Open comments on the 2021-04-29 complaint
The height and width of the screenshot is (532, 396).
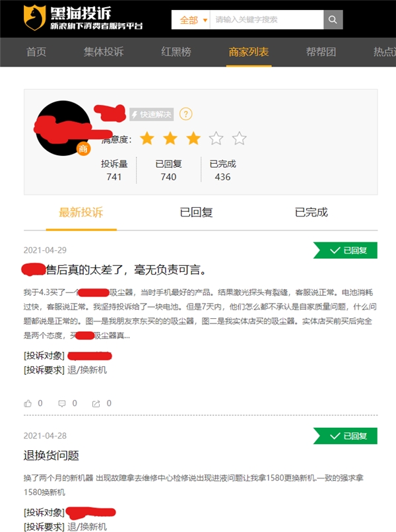[62, 403]
